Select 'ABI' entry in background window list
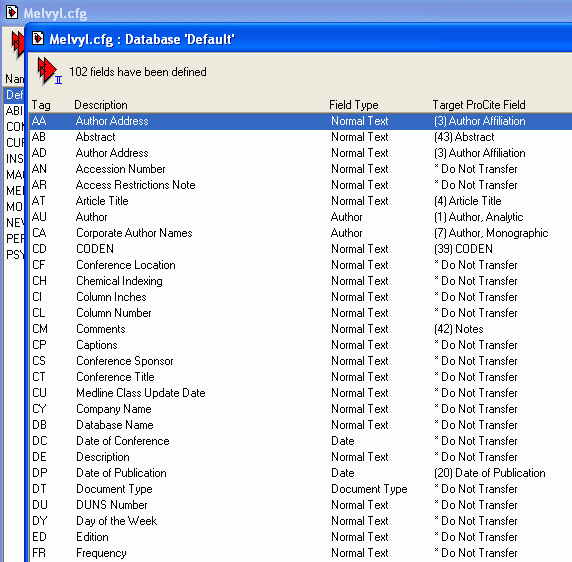Screen dimensions: 572x562 coord(14,111)
